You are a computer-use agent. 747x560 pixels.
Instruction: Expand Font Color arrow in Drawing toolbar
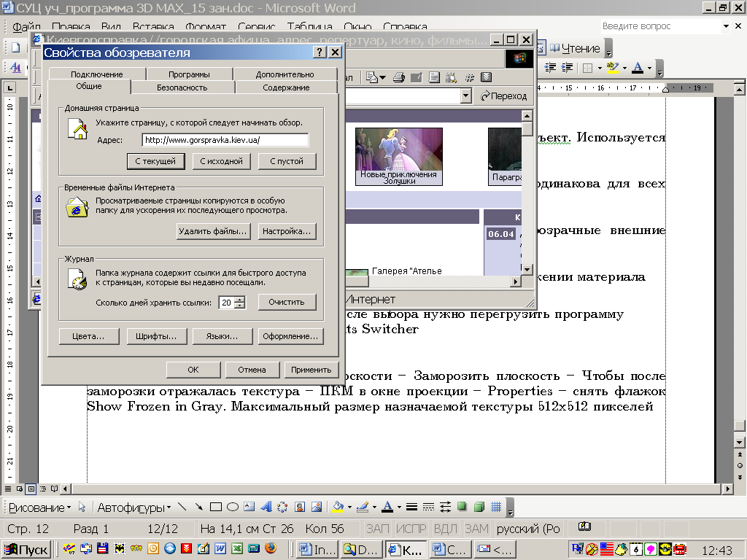tap(399, 507)
